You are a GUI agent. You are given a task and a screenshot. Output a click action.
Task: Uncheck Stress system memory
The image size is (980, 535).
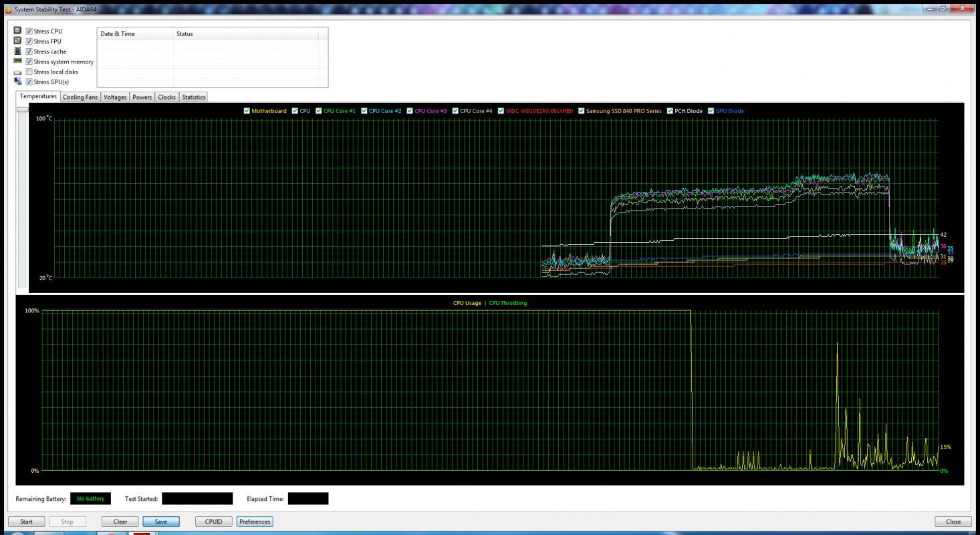(x=29, y=62)
